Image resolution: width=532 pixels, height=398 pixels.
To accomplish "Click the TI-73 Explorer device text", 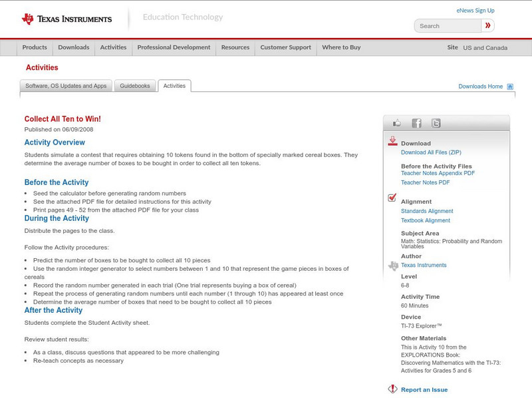I will pyautogui.click(x=422, y=326).
